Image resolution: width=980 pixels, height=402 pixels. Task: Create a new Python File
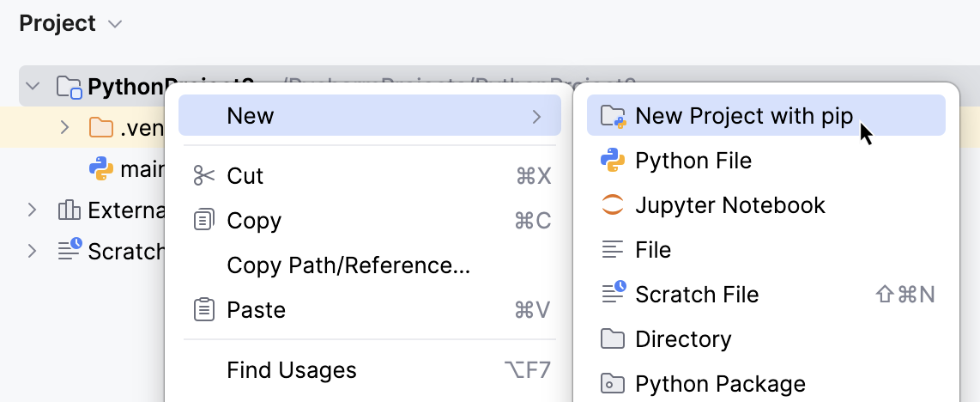pyautogui.click(x=765, y=161)
